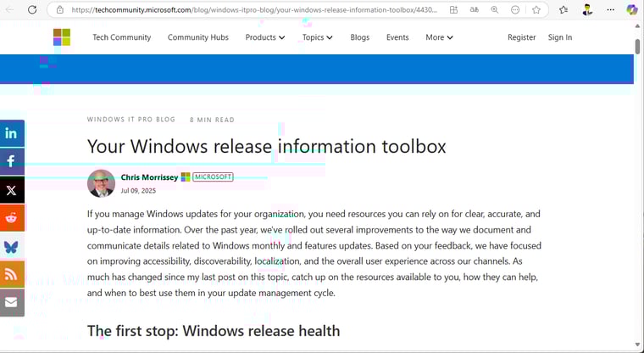Screen dimensions: 644x353
Task: Open Favorites list icon
Action: click(563, 10)
